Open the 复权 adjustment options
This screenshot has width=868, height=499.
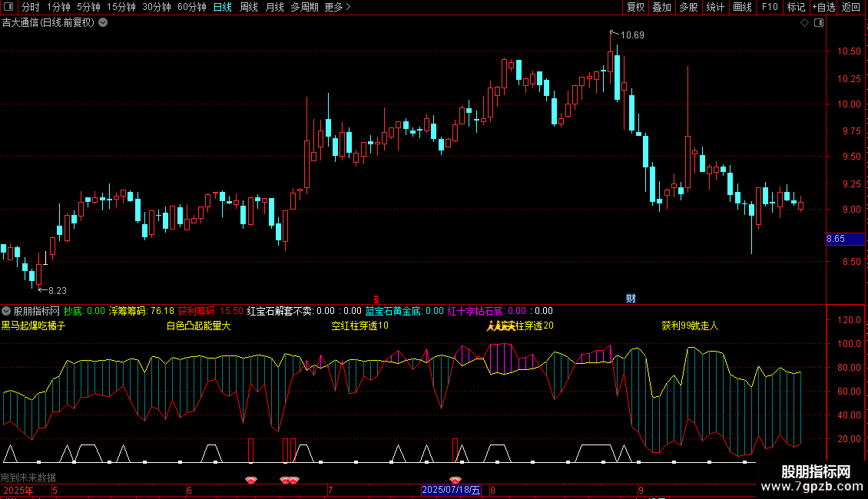click(635, 7)
